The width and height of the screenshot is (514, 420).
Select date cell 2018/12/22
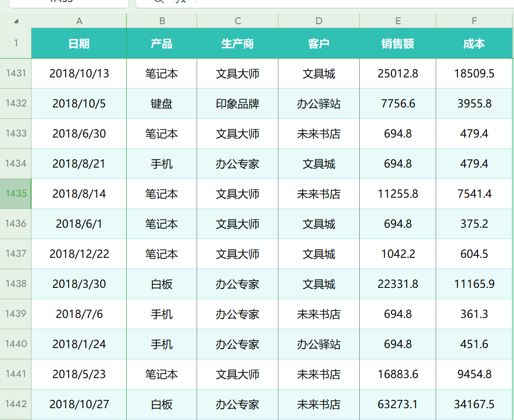coord(79,254)
